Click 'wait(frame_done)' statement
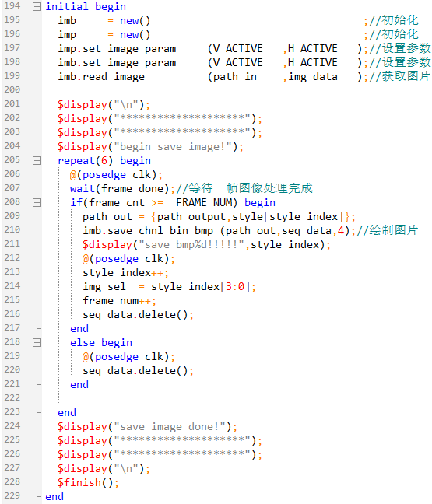The image size is (432, 504). (x=122, y=189)
